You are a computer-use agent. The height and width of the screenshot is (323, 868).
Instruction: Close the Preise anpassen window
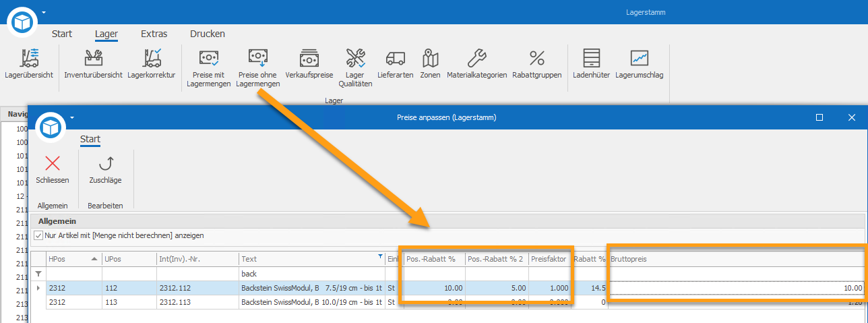(851, 117)
